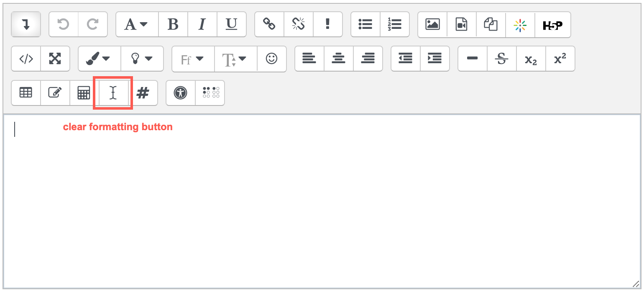Decrease indent with outdent button

(x=406, y=59)
